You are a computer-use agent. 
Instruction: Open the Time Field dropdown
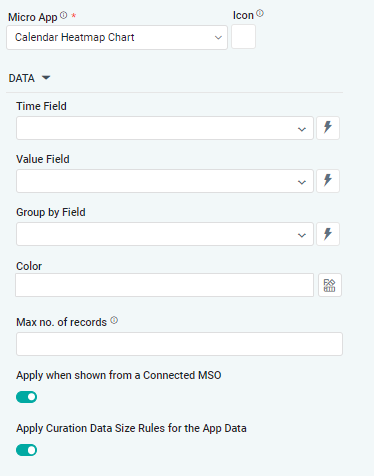click(x=165, y=128)
